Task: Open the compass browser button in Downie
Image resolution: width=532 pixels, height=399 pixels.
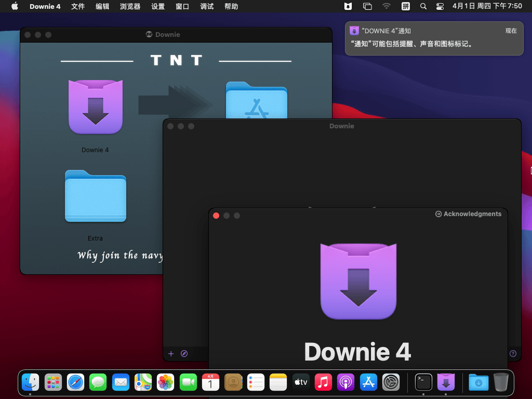Action: (x=184, y=353)
